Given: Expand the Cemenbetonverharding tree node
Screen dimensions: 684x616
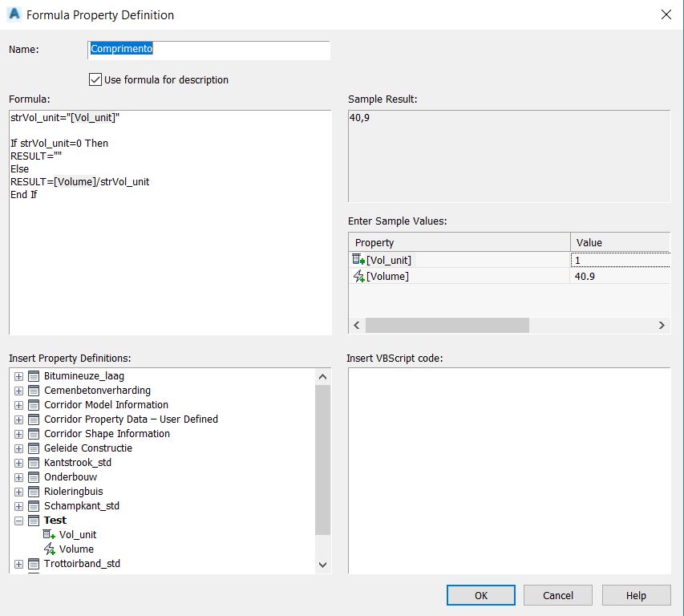Looking at the screenshot, I should 18,391.
